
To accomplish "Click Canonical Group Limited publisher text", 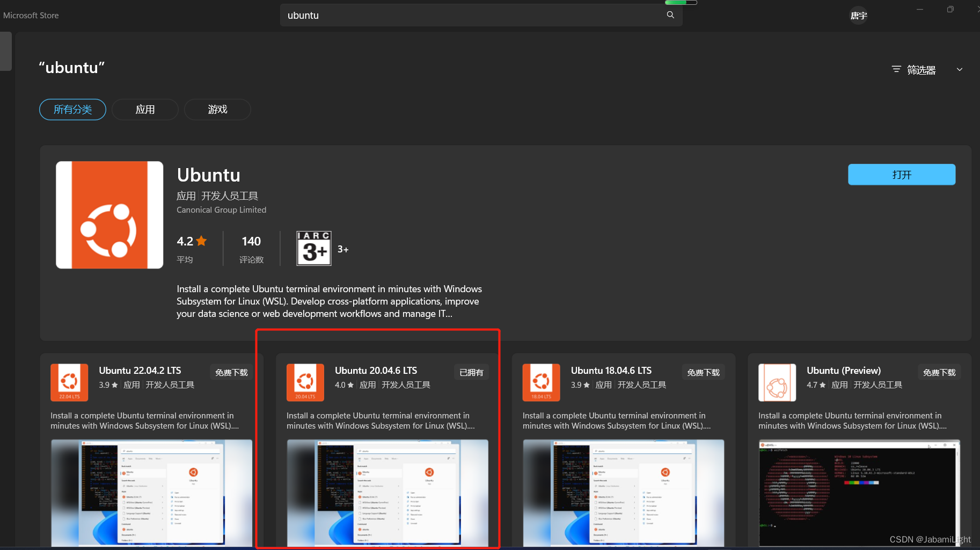I will point(221,210).
